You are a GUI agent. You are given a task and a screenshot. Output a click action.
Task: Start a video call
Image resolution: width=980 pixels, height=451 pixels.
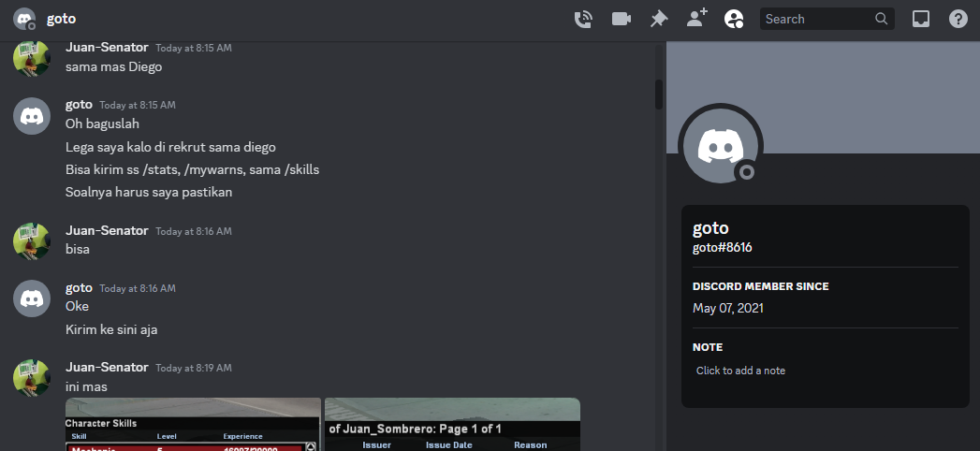coord(622,19)
